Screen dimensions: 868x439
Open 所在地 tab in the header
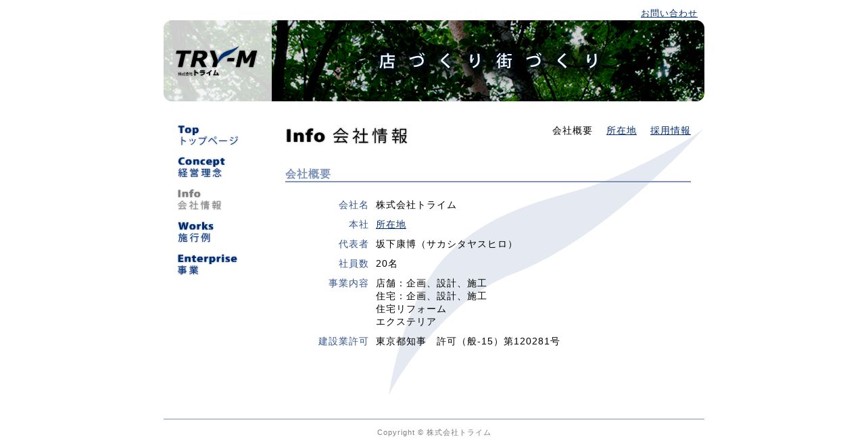(621, 130)
